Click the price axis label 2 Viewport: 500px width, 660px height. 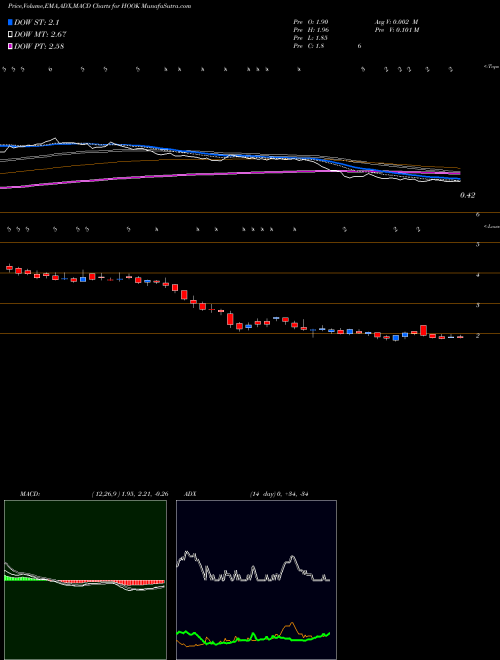pyautogui.click(x=478, y=335)
